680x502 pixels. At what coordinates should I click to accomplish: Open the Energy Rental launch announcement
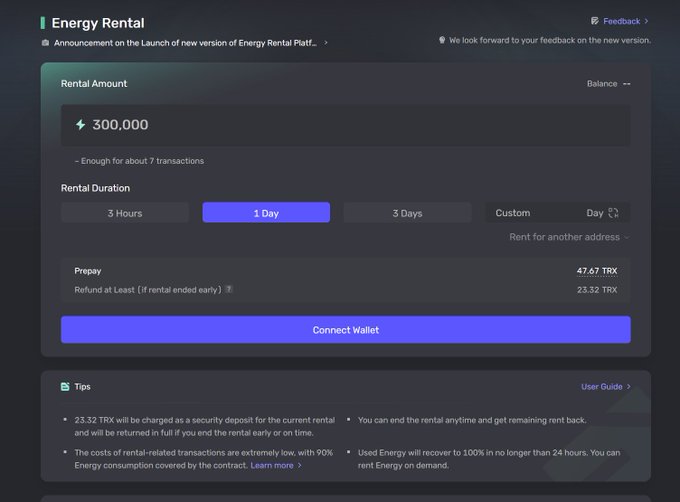pyautogui.click(x=185, y=43)
